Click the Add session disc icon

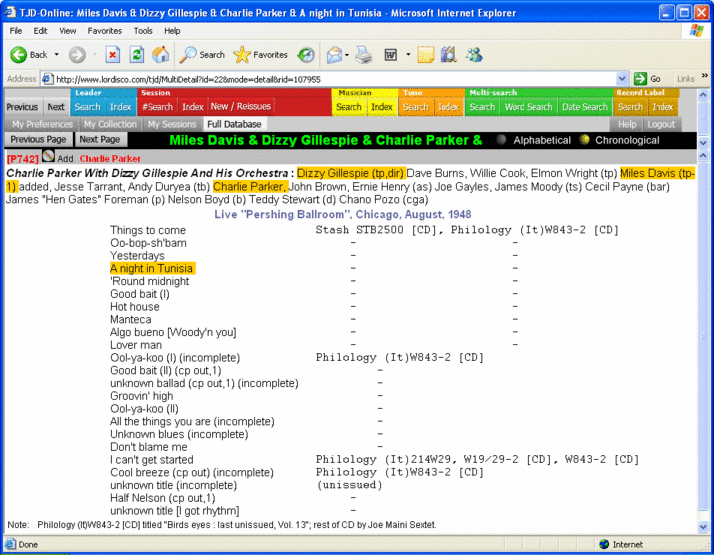coord(48,156)
